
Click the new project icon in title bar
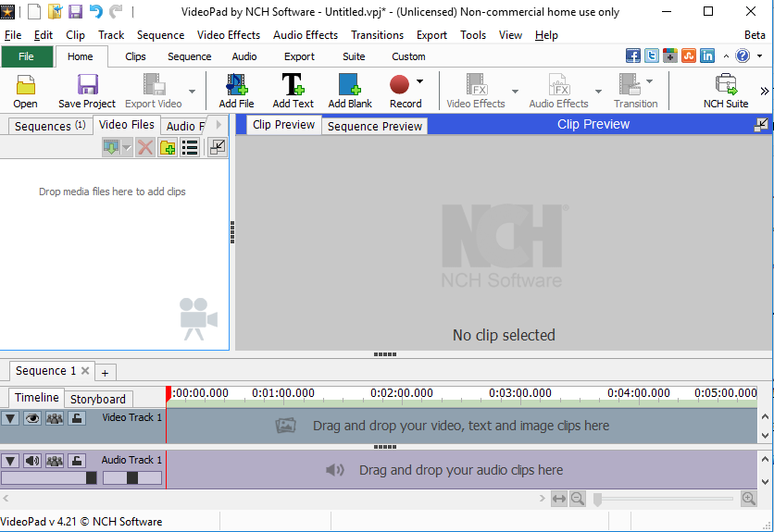click(x=34, y=11)
